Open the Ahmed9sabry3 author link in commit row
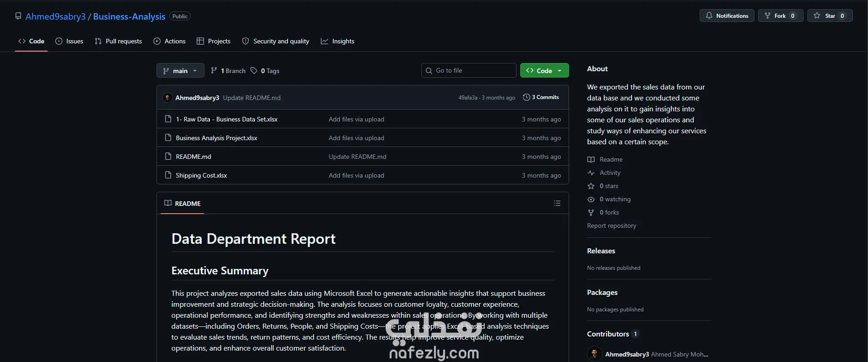868x362 pixels. click(197, 98)
